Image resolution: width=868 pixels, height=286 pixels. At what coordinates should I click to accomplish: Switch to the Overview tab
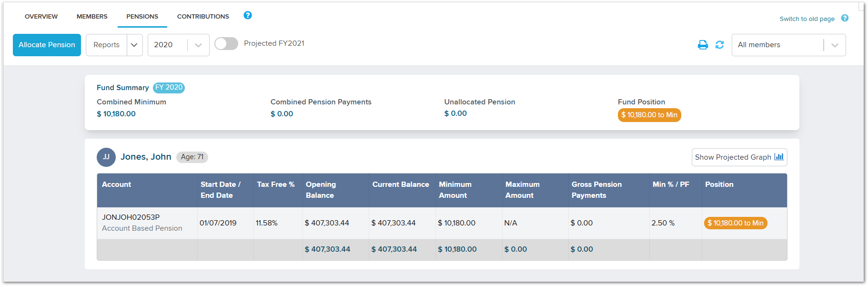point(41,16)
